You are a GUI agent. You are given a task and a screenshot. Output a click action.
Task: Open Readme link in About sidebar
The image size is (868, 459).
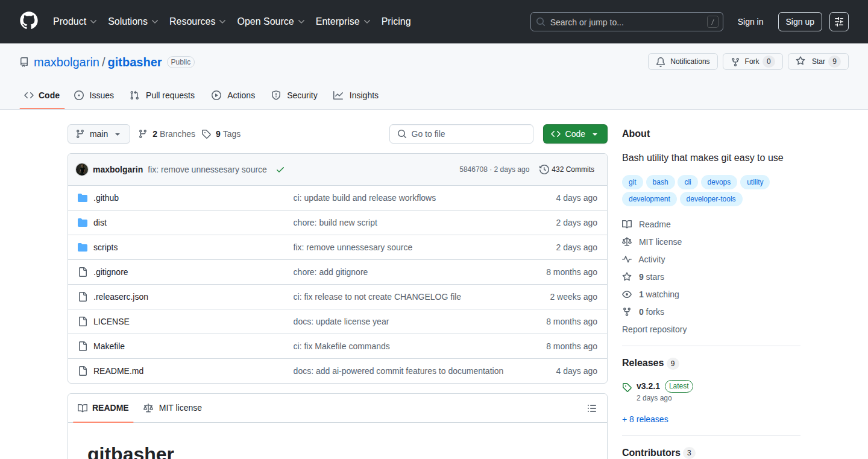(x=646, y=224)
